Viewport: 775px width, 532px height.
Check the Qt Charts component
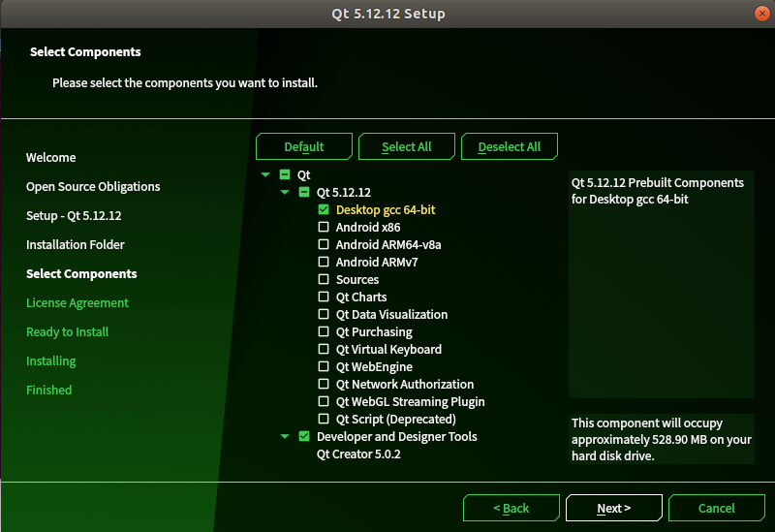coord(324,297)
